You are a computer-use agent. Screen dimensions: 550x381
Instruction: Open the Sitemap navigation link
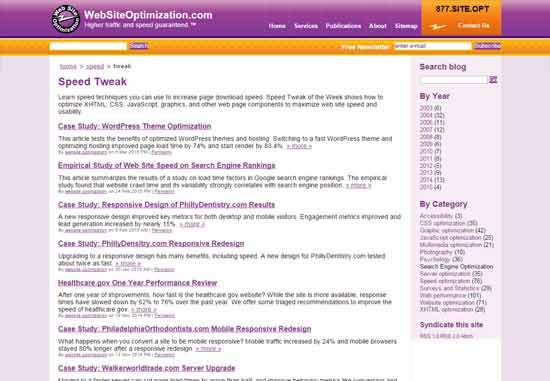tap(406, 26)
